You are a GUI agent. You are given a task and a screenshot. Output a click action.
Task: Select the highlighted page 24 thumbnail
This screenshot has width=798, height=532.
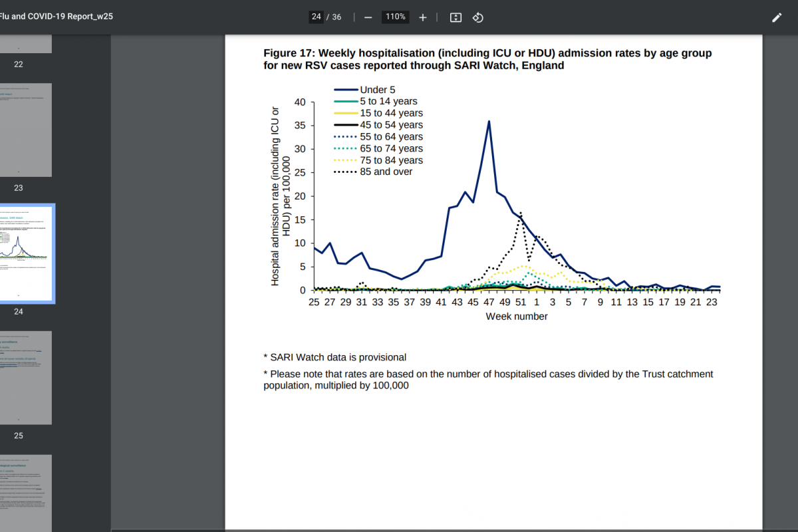coord(25,253)
